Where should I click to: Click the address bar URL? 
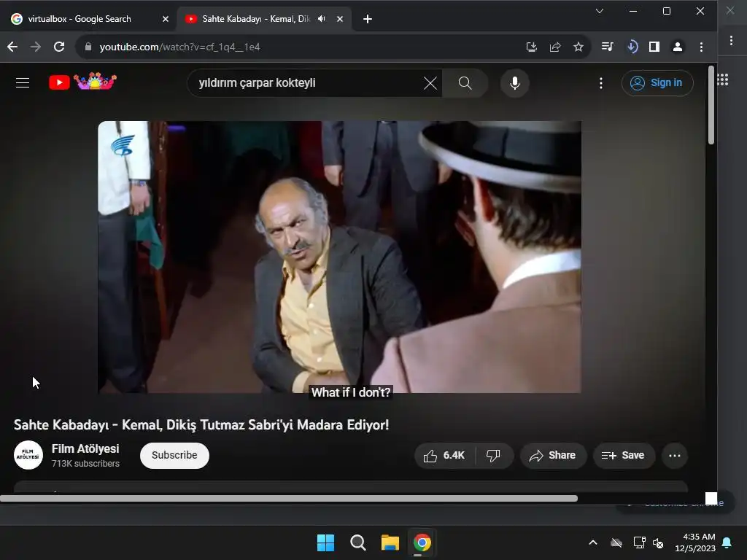(179, 47)
